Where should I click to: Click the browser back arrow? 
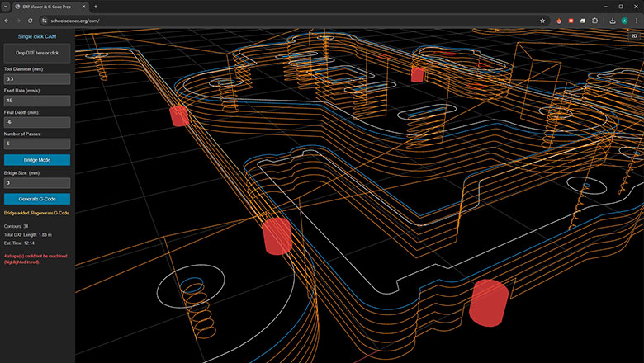coord(7,21)
